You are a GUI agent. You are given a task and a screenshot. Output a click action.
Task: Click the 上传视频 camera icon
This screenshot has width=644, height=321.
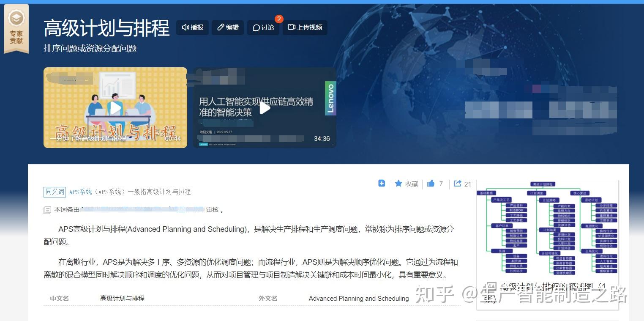click(x=291, y=27)
